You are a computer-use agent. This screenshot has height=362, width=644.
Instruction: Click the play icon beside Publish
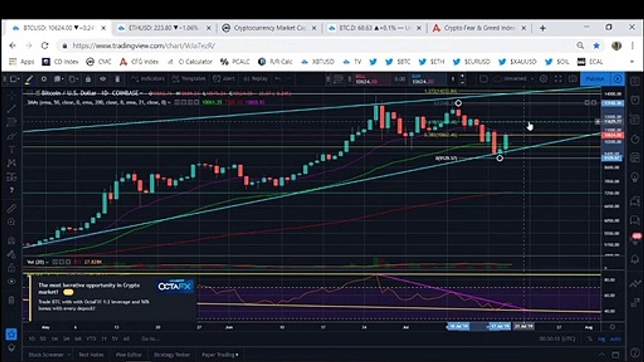[x=618, y=79]
